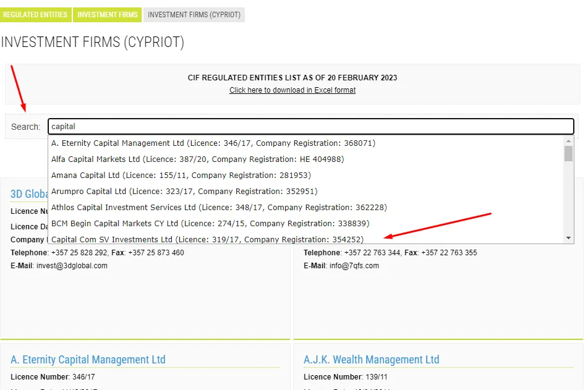Click the Search label

click(x=26, y=127)
